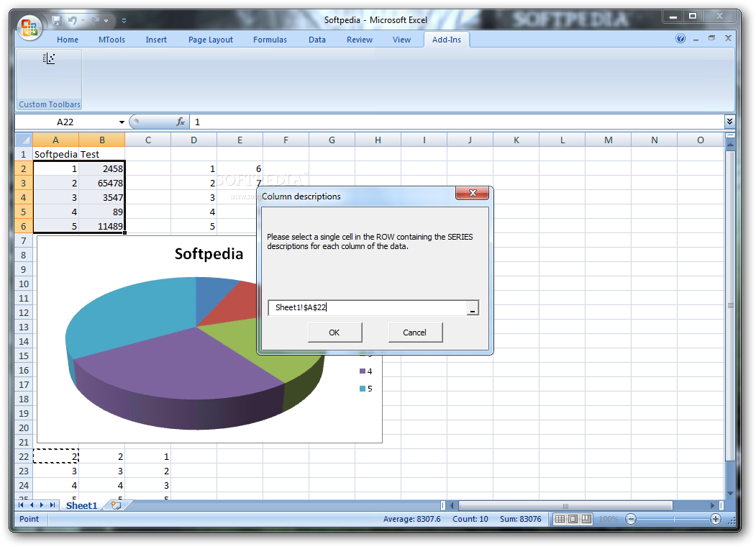Screen dimensions: 756x547
Task: Save workbook via Quick Access toolbar
Action: [57, 20]
